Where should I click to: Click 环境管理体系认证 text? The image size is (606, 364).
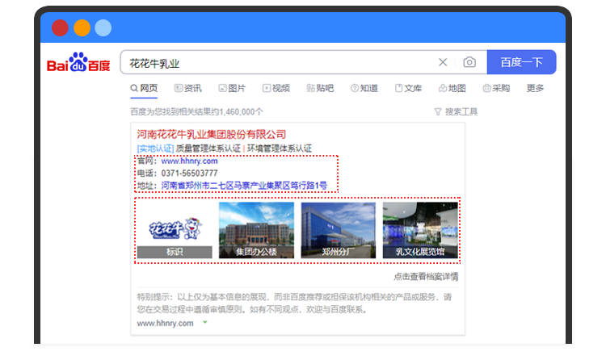click(280, 149)
